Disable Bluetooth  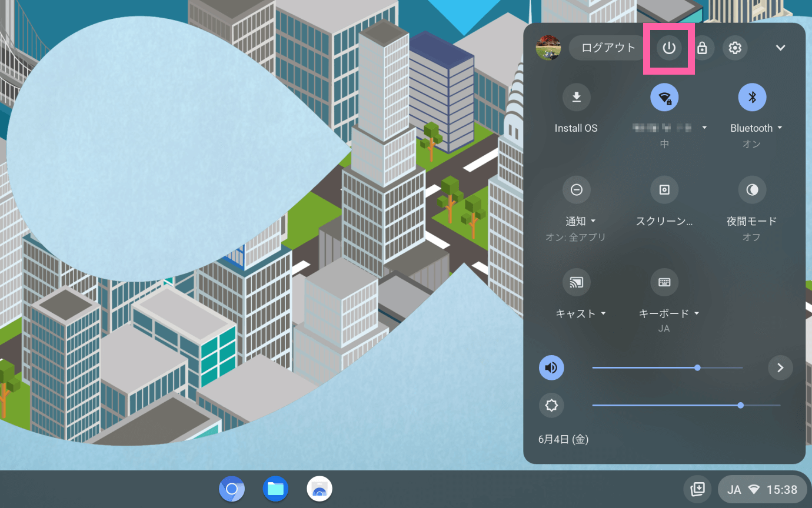[x=752, y=97]
